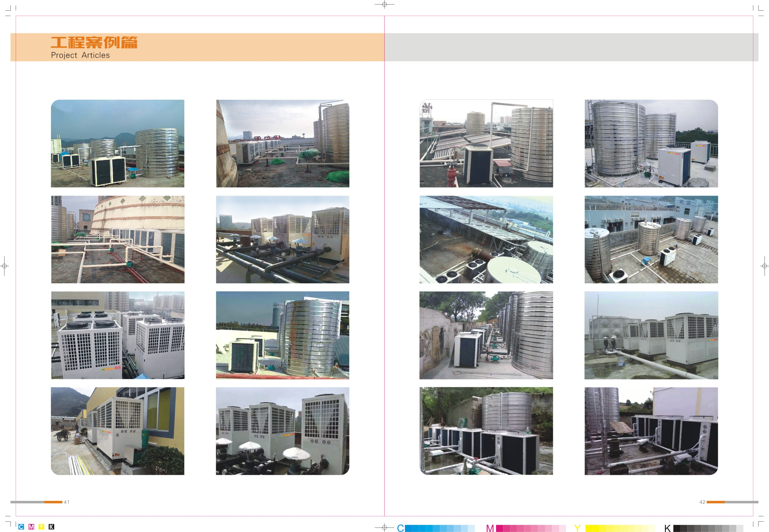Open photo of white pipes beside round building

point(118,239)
